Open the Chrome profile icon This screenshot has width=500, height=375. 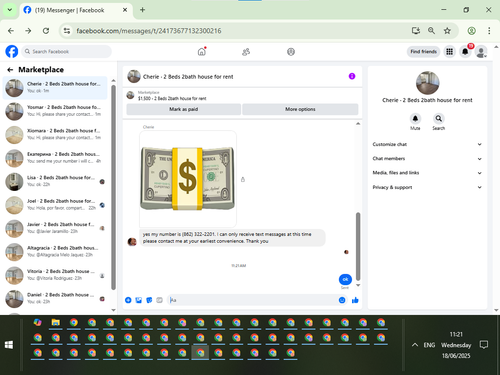[x=471, y=31]
